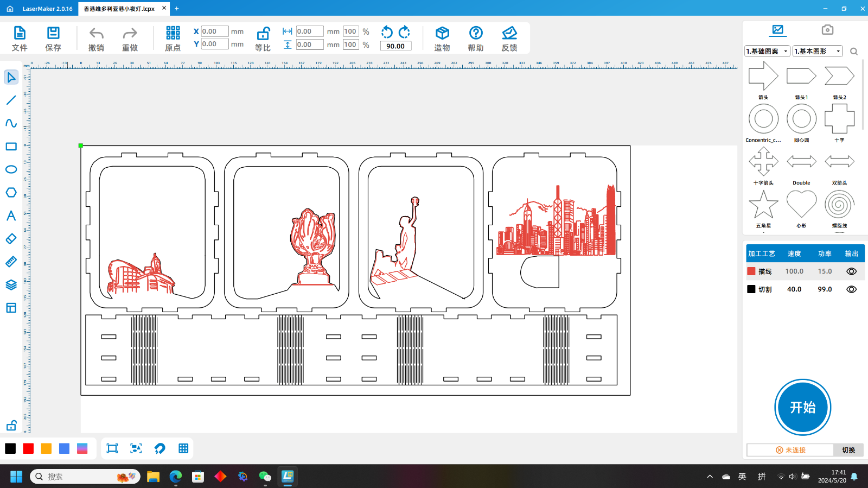This screenshot has height=488, width=868.
Task: Choose the Eraser tool
Action: click(11, 239)
